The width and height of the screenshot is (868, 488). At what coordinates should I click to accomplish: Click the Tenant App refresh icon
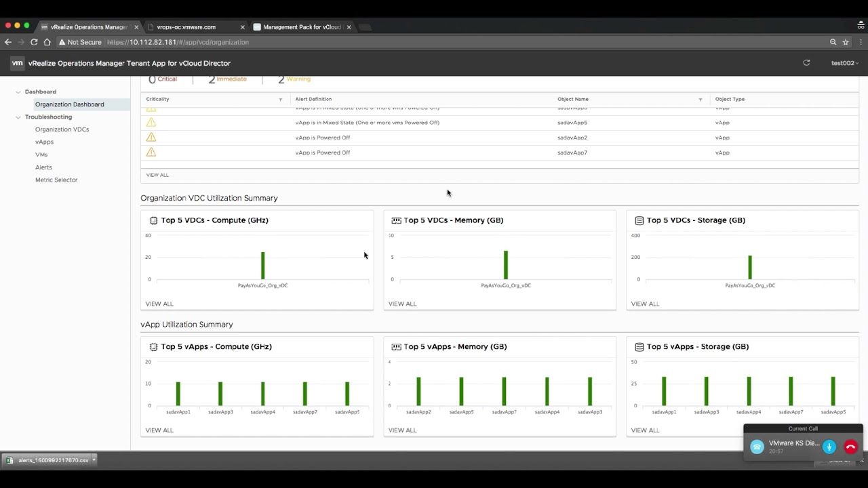[806, 63]
